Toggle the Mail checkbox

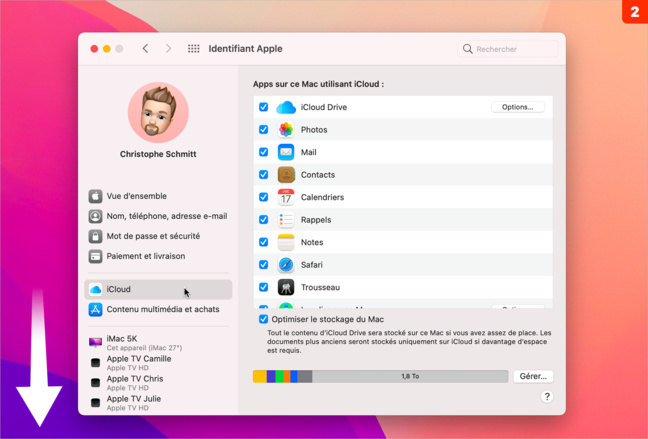pos(264,152)
